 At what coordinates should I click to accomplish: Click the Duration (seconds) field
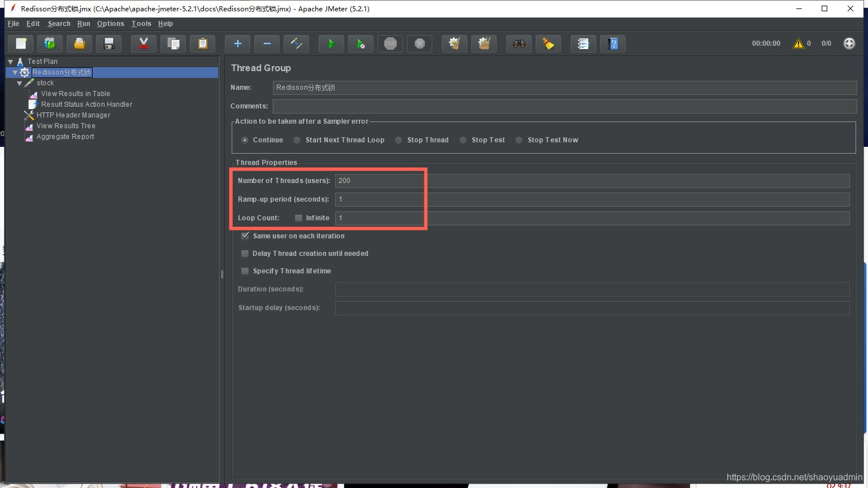(592, 289)
